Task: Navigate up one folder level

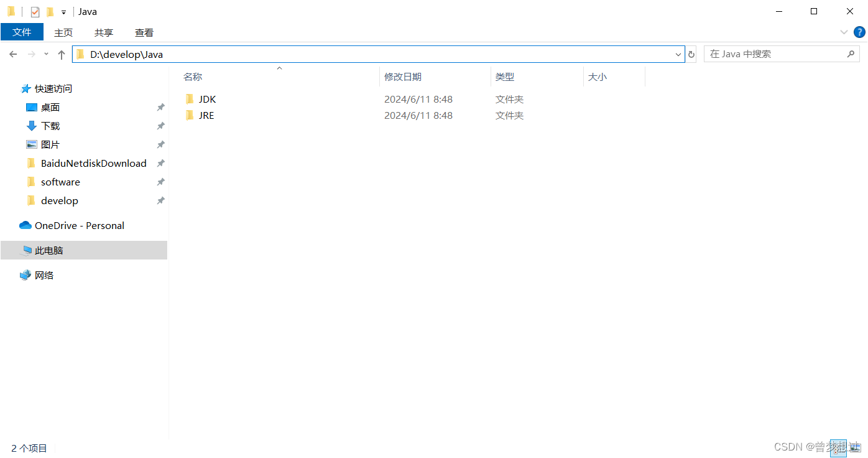Action: 61,54
